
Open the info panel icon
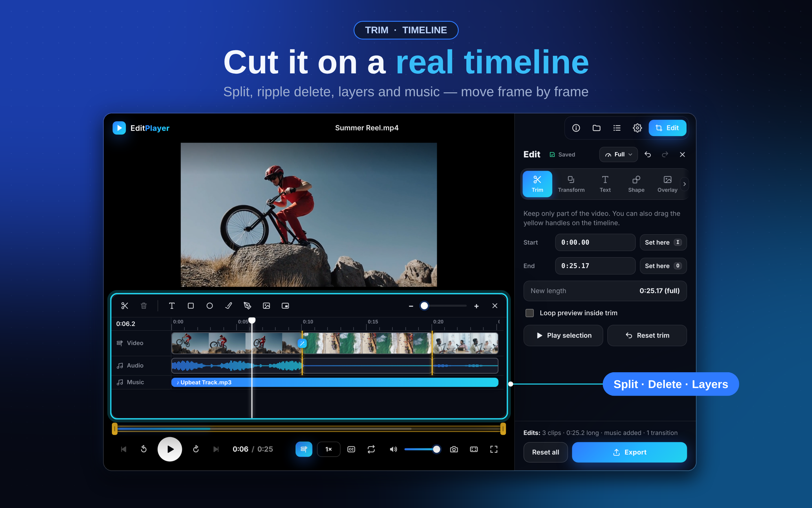(576, 128)
